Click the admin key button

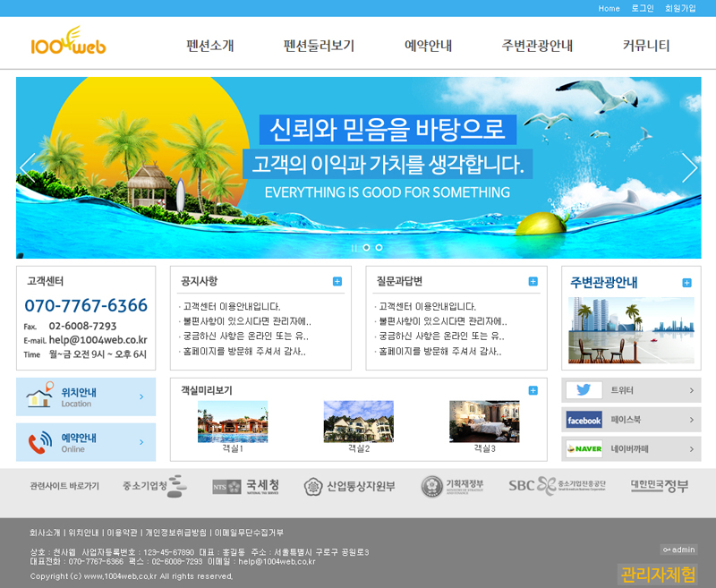[x=678, y=550]
